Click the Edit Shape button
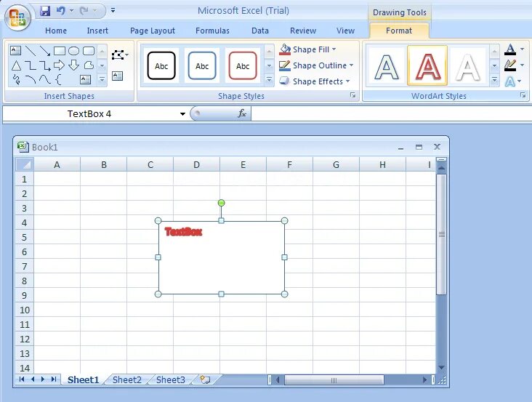Screen dimensions: 532x402 point(120,55)
